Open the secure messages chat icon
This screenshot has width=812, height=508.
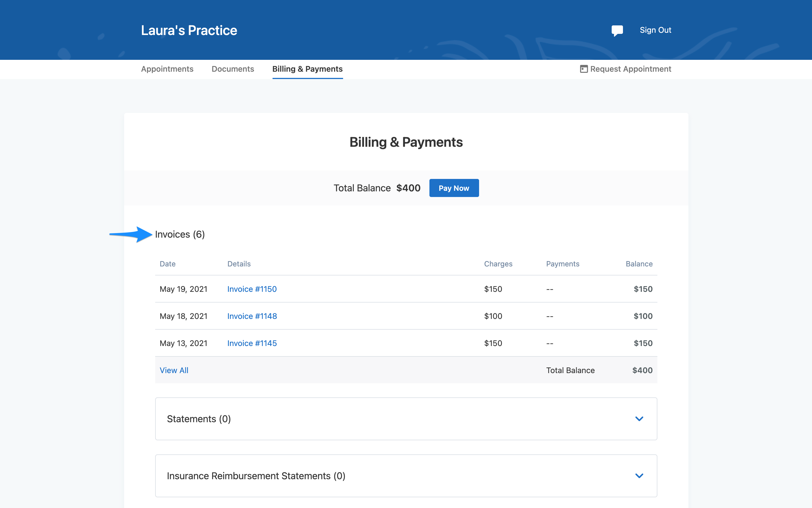tap(618, 30)
